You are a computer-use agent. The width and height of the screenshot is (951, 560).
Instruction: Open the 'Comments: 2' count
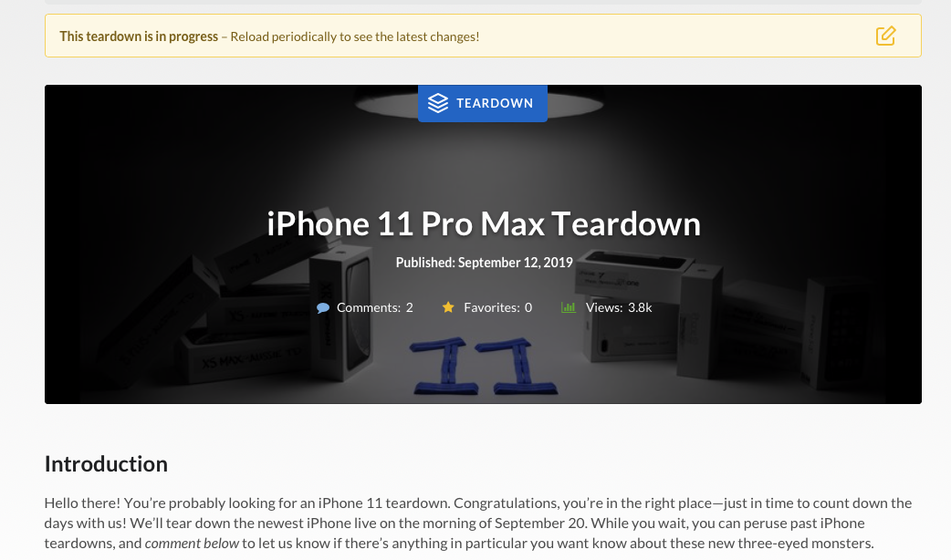tap(375, 308)
